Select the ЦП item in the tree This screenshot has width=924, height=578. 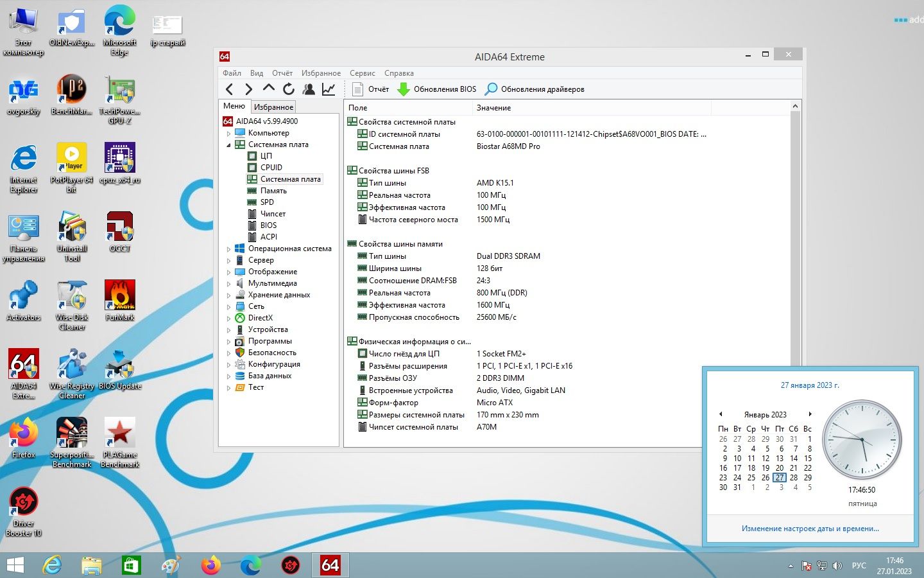point(266,156)
